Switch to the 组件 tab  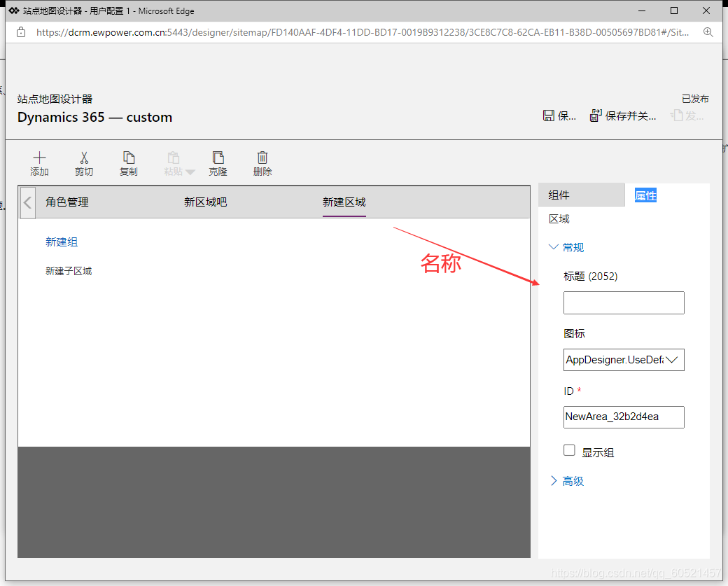click(581, 195)
